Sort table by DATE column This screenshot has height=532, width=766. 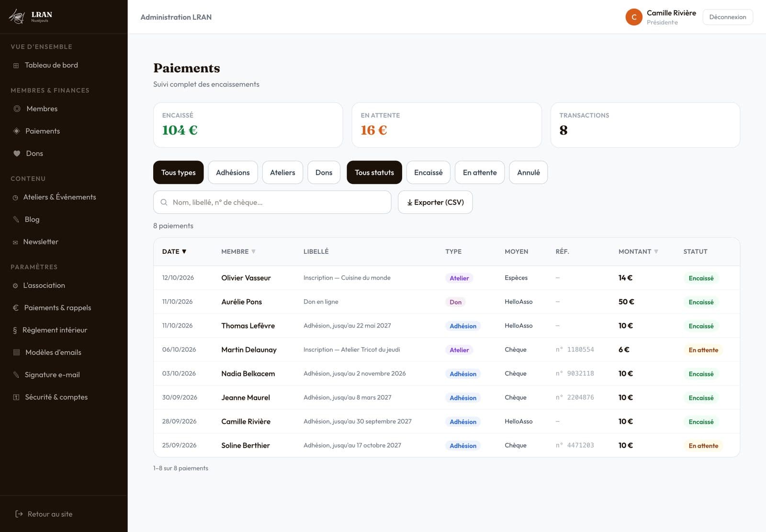click(x=174, y=251)
